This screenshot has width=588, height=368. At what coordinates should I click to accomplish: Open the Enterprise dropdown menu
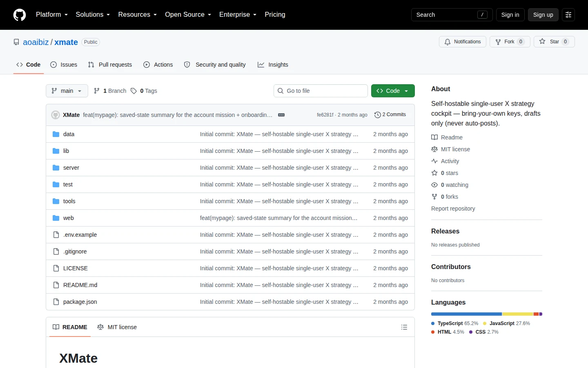(238, 15)
